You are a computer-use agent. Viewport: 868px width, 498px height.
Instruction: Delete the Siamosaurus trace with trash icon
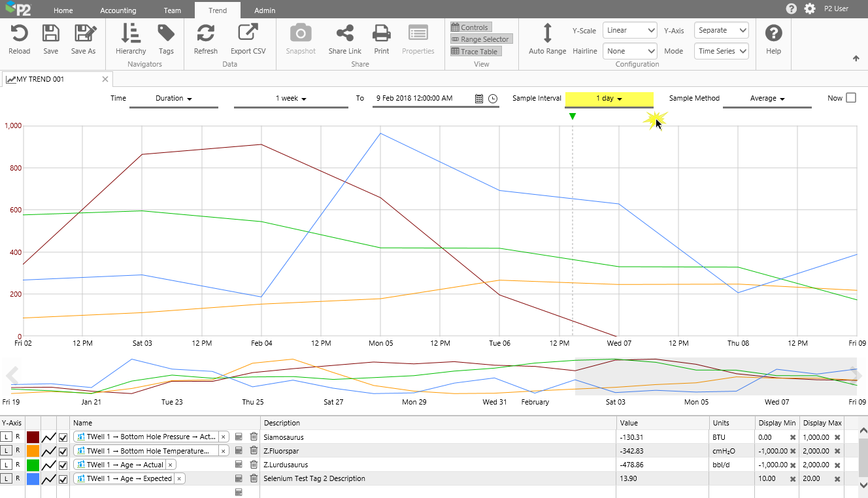coord(254,437)
